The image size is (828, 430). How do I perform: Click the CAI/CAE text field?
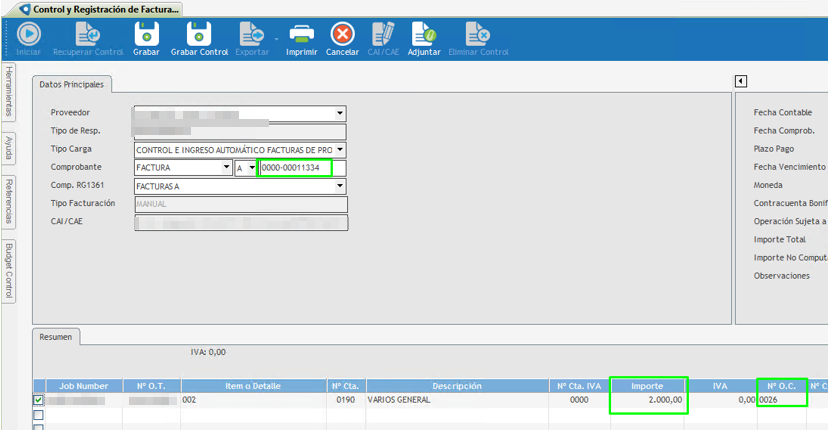[241, 222]
